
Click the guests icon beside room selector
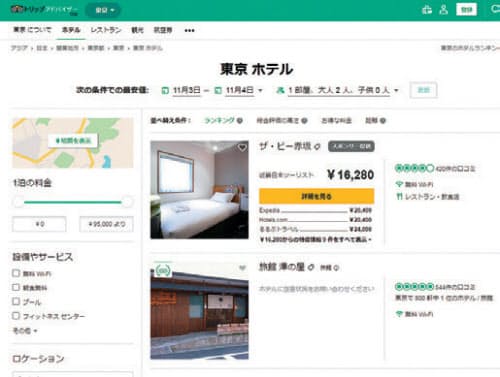click(280, 90)
